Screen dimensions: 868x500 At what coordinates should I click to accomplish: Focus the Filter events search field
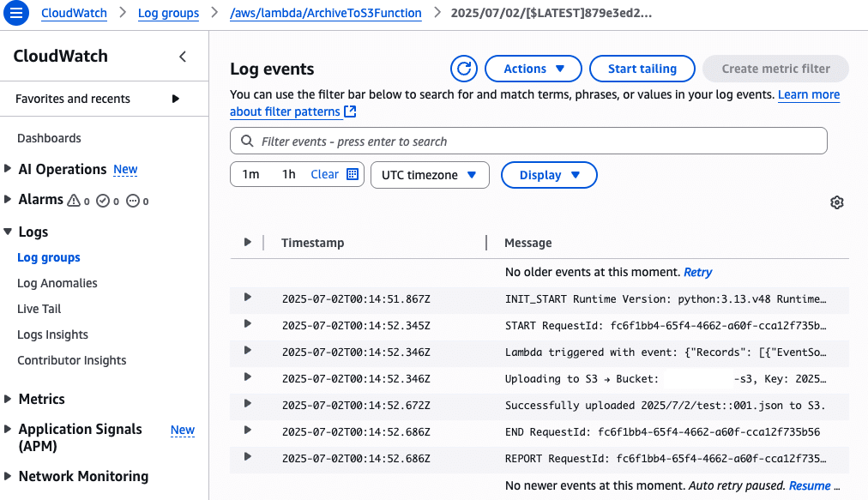(x=528, y=142)
